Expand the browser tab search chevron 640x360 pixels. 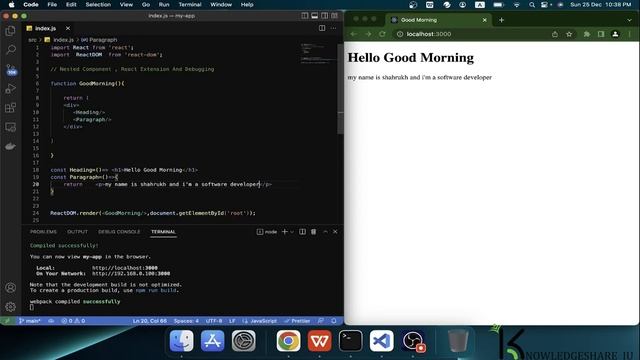(x=629, y=20)
